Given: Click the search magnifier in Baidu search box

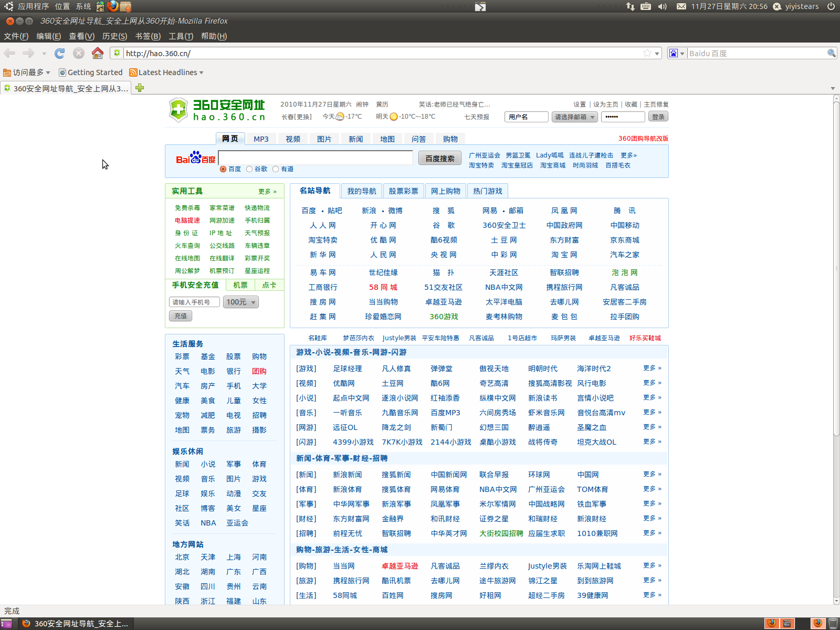Looking at the screenshot, I should (832, 53).
